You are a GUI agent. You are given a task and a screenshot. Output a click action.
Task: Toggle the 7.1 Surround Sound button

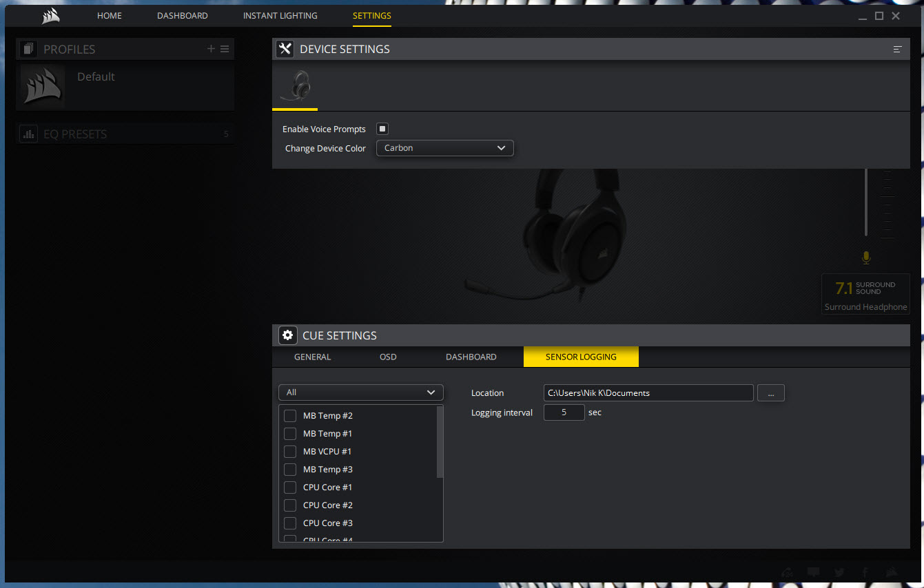865,294
